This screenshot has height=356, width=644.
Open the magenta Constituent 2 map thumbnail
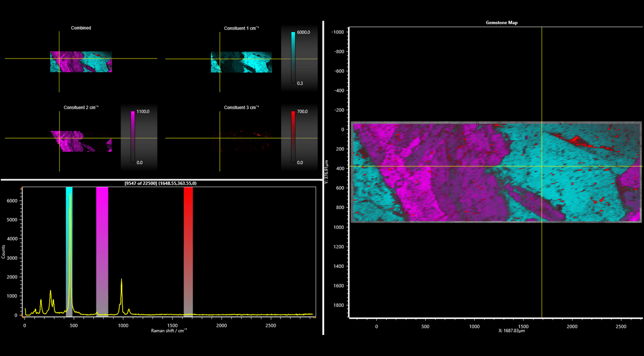pos(81,141)
